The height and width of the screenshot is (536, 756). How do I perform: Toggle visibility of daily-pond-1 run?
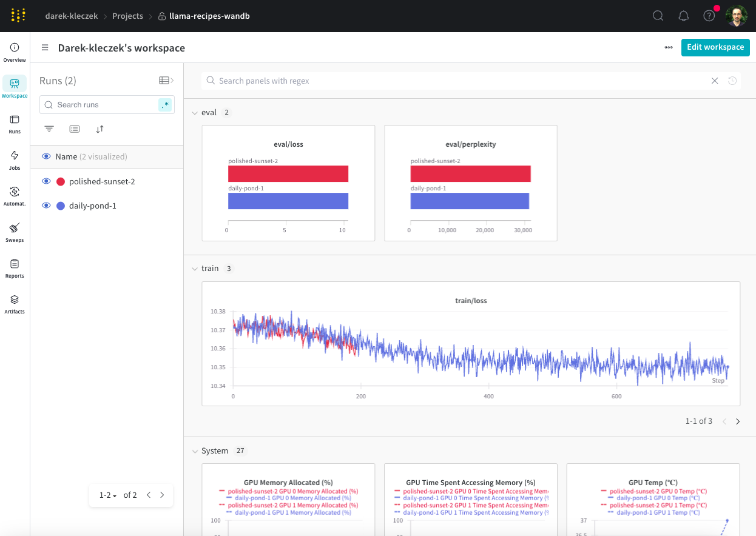47,205
